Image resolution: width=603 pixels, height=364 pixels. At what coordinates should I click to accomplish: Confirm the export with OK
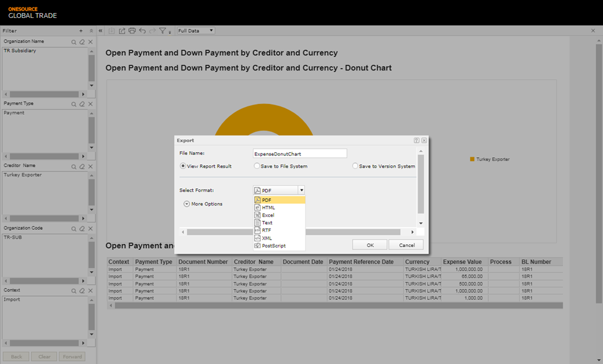coord(370,245)
